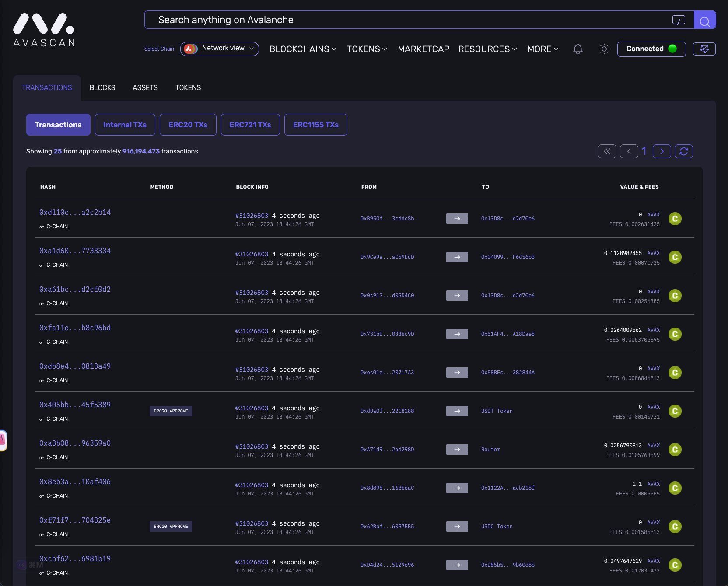Image resolution: width=728 pixels, height=586 pixels.
Task: Open the MARKETCAP menu item
Action: [423, 49]
